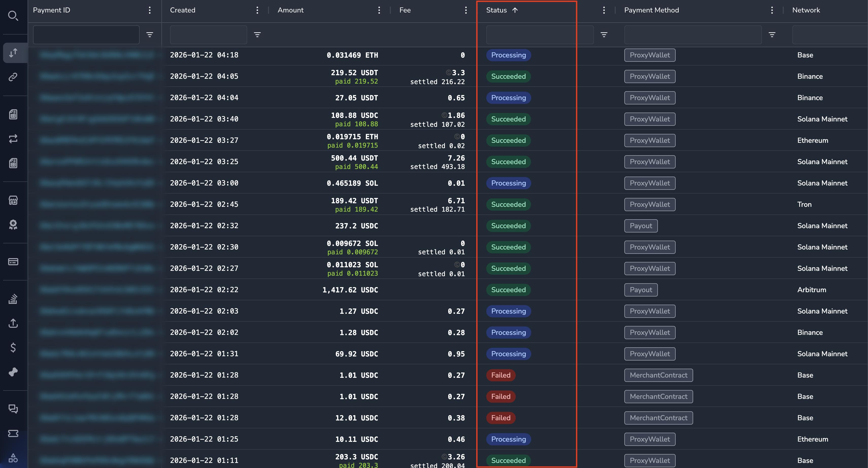The image size is (868, 468).
Task: Click the '0.031469 ETH' amount cell
Action: click(x=352, y=55)
